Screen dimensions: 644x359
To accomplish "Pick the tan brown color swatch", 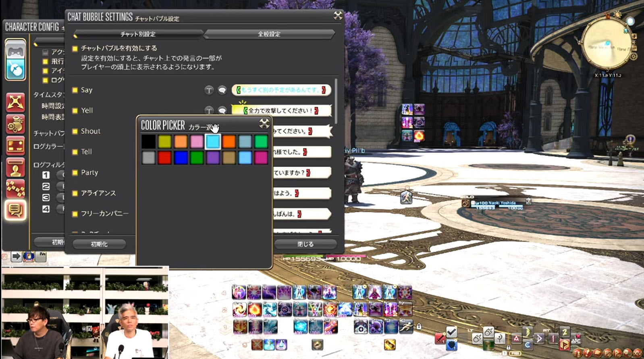I will click(x=229, y=158).
